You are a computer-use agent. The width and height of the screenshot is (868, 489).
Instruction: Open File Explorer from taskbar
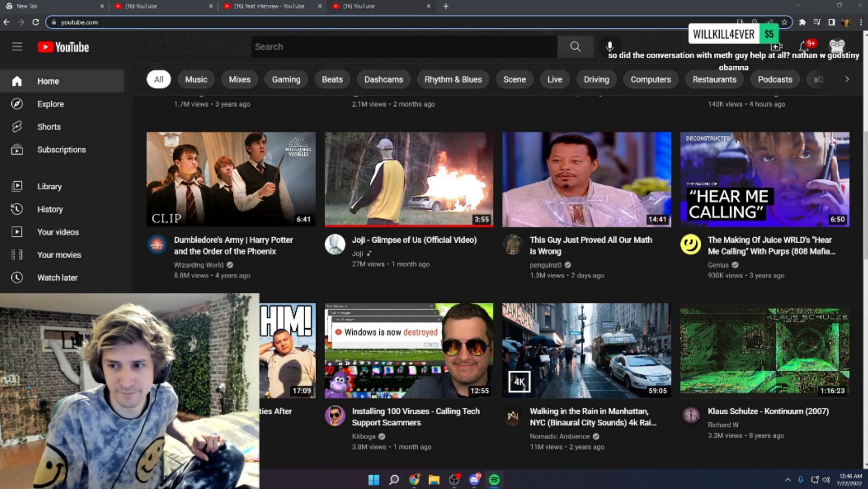coord(434,480)
